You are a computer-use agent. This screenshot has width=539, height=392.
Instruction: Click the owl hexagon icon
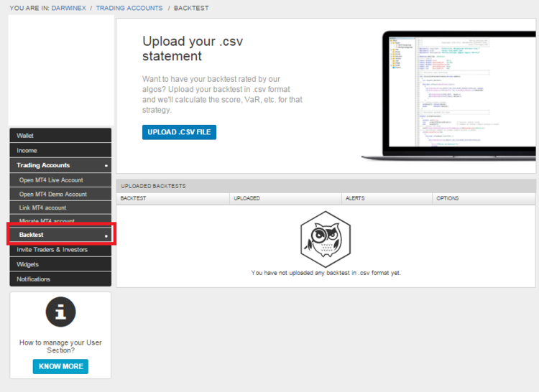click(x=326, y=238)
